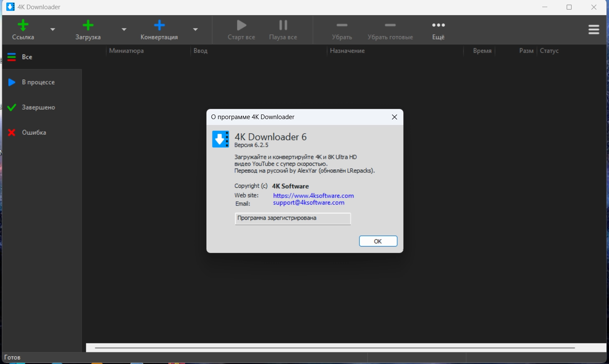Select the Все filter in sidebar
609x364 pixels.
pos(42,57)
